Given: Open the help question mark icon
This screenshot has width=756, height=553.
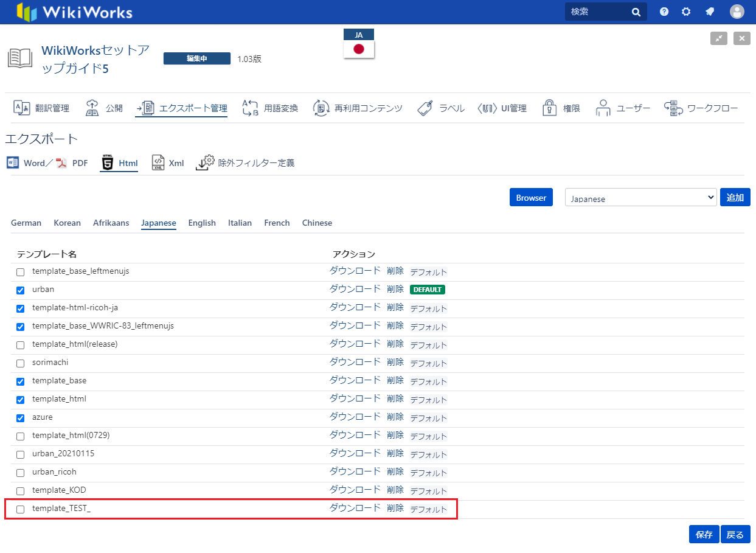Looking at the screenshot, I should 664,12.
